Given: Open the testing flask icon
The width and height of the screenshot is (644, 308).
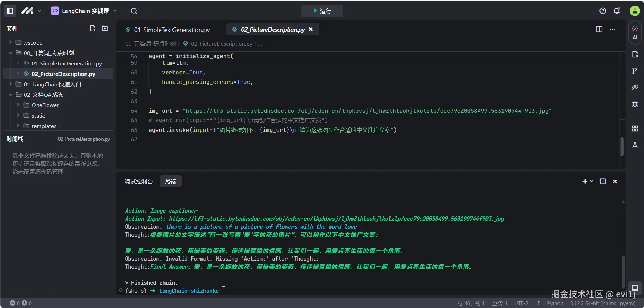Looking at the screenshot, I should coord(635,145).
